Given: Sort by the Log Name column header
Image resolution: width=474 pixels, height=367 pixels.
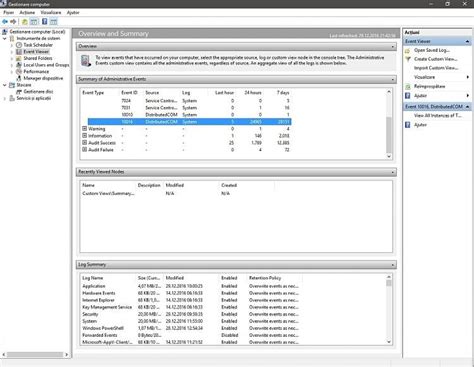Looking at the screenshot, I should point(93,278).
